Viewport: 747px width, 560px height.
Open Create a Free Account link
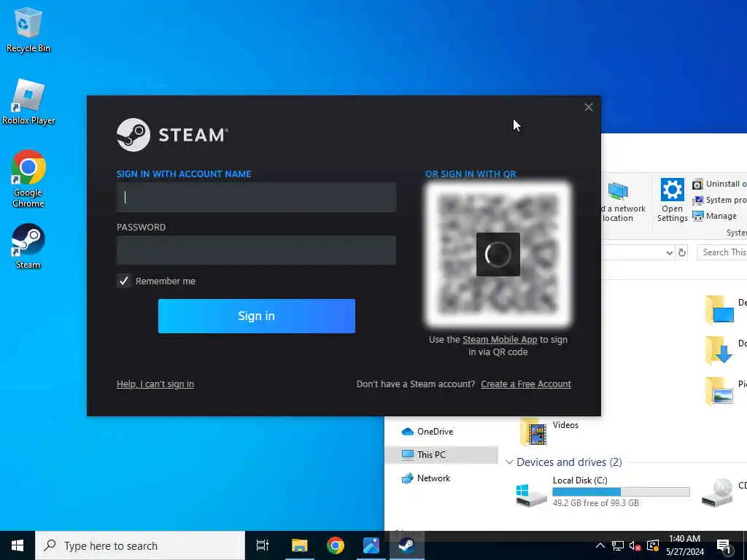[x=526, y=384]
